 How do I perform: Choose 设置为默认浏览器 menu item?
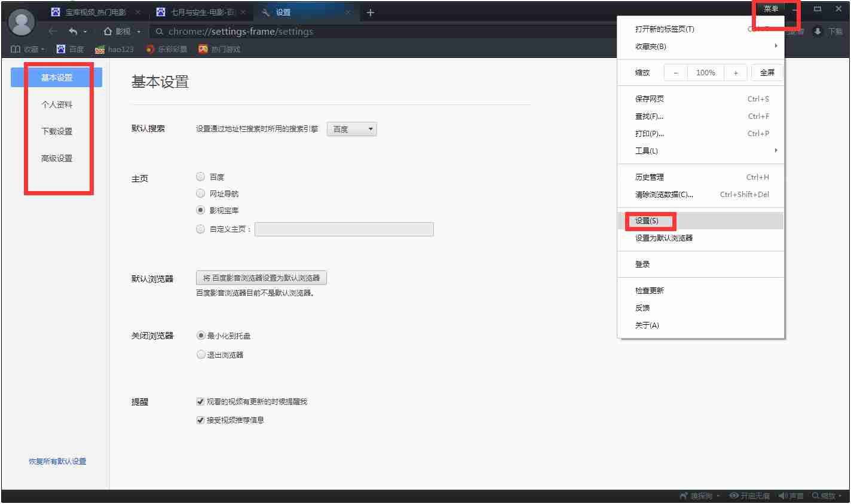pyautogui.click(x=700, y=238)
